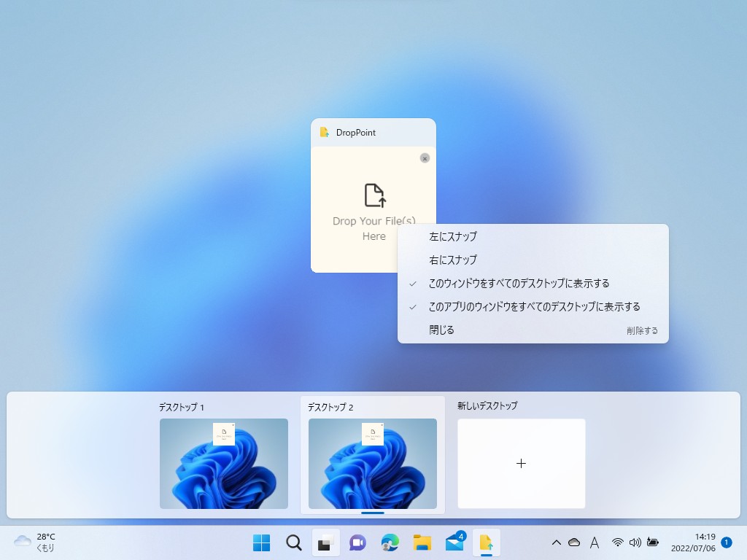Select 右にスナップ from the context menu

click(x=453, y=260)
